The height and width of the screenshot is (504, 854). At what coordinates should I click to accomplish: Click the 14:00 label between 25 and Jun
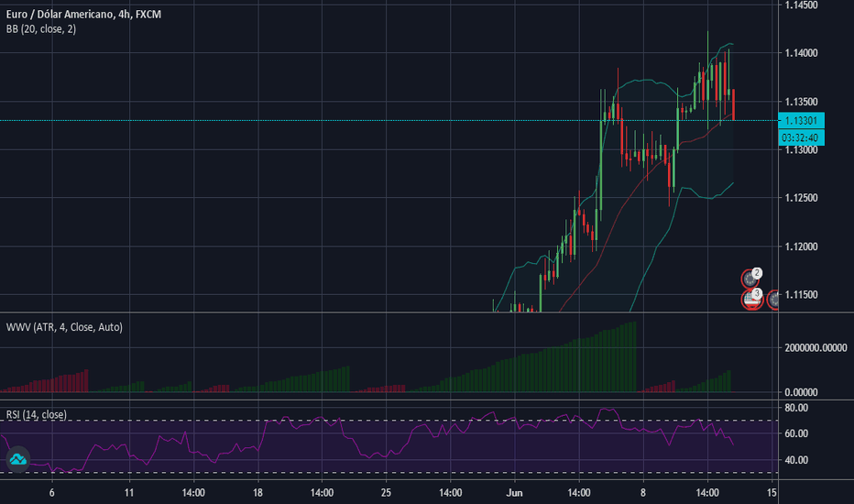tap(451, 493)
